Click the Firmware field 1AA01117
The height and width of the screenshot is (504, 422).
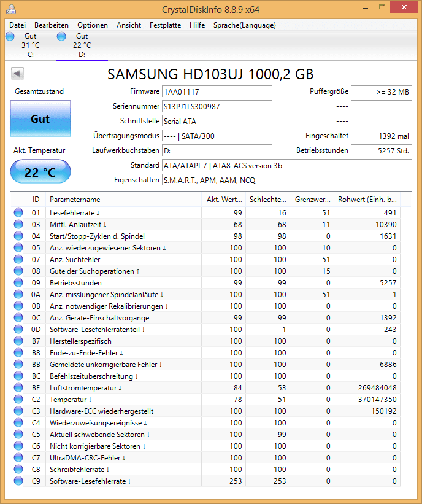(217, 92)
